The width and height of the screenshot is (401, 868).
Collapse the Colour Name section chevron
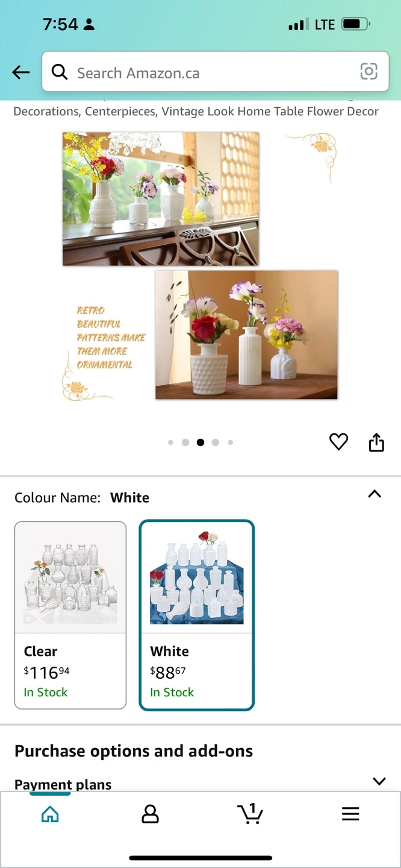click(375, 494)
